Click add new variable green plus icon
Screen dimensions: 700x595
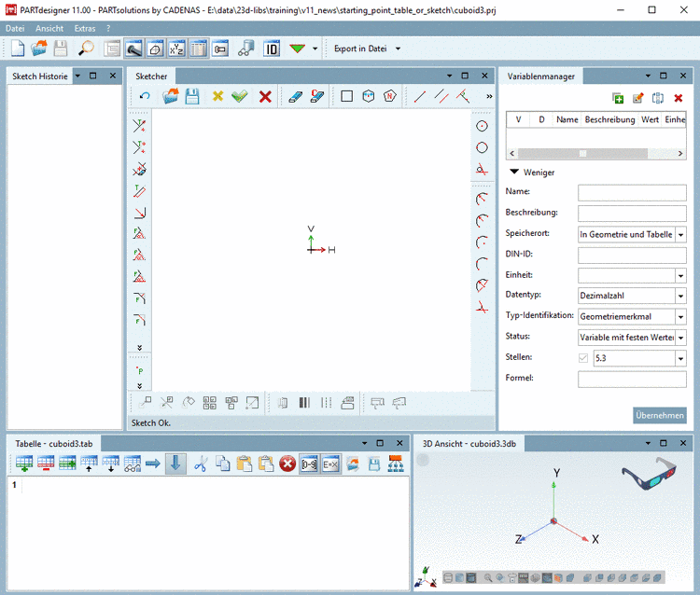pyautogui.click(x=618, y=98)
